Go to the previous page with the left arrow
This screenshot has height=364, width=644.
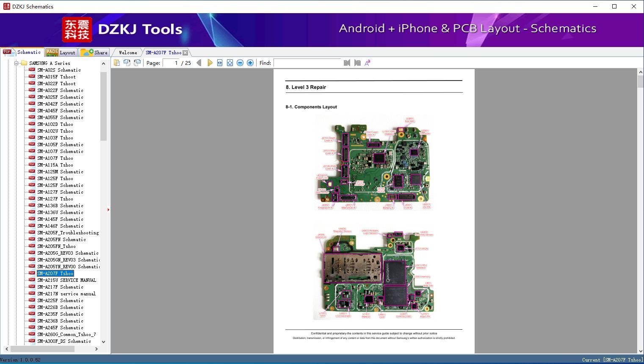[x=199, y=63]
